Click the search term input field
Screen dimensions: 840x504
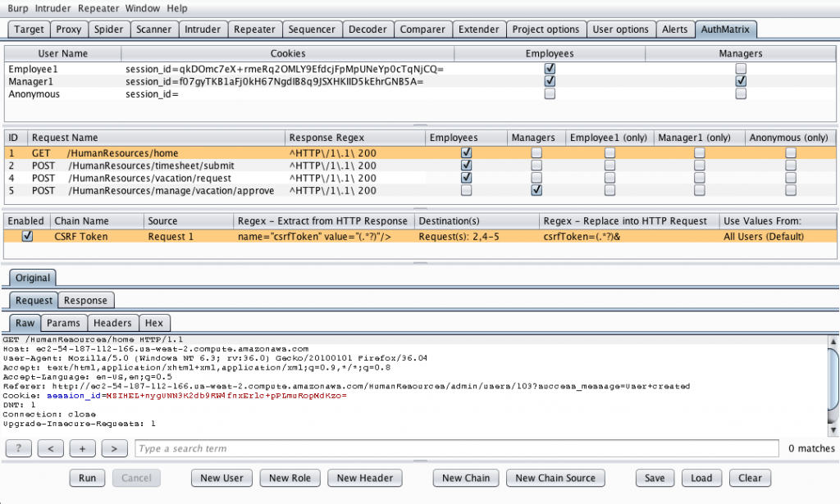click(456, 448)
